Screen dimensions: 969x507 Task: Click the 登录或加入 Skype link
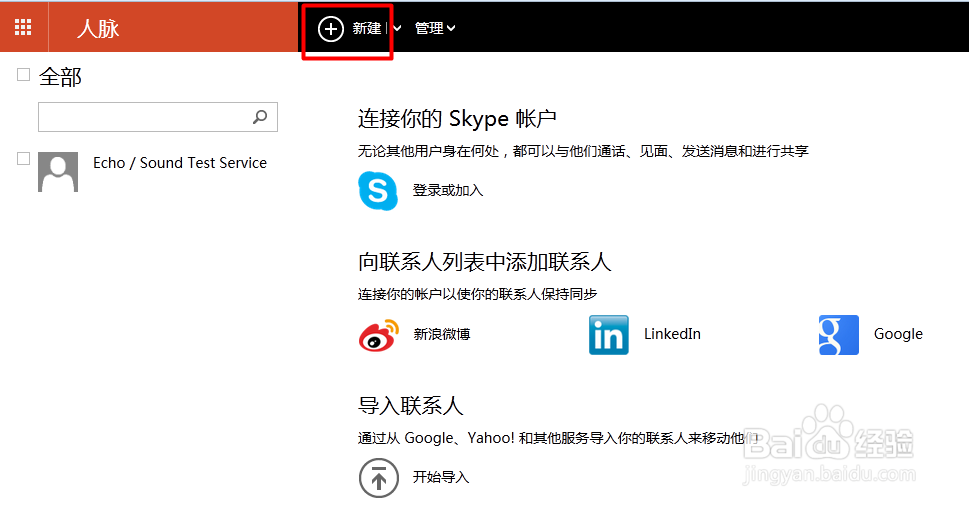coord(448,190)
